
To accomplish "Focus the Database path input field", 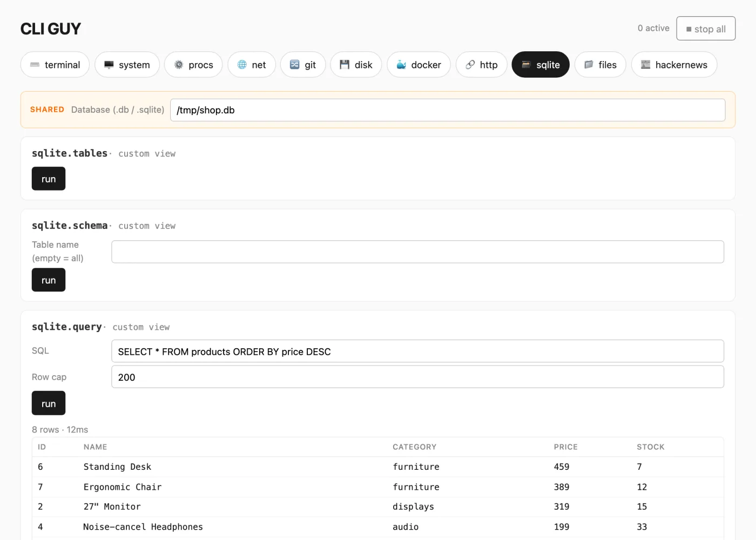I will 448,110.
